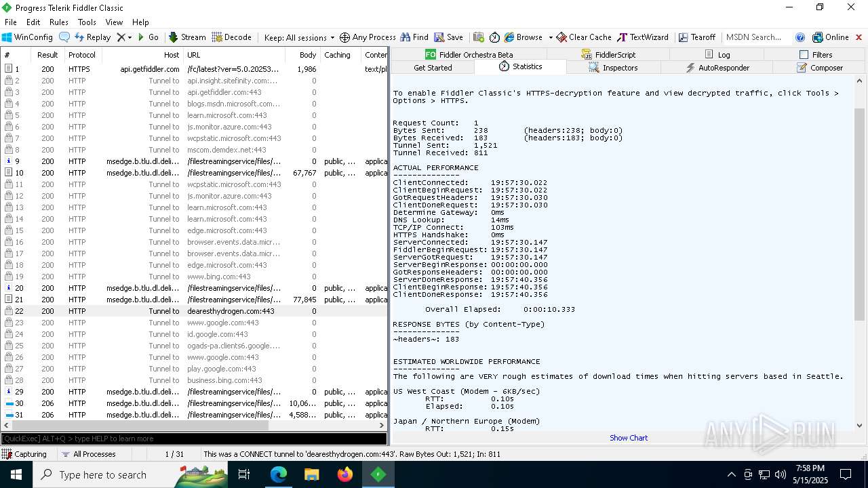Replay the selected session

pos(92,37)
